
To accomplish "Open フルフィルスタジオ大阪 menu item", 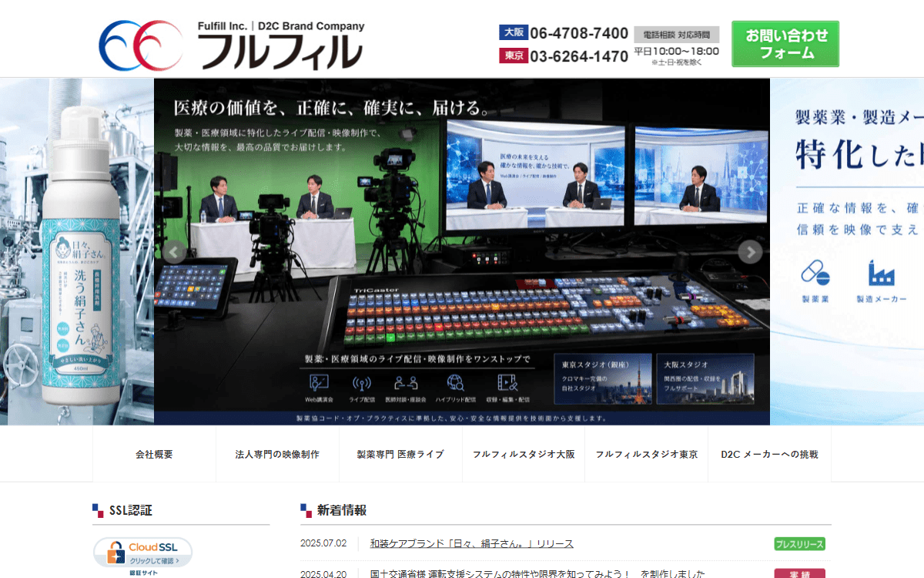I will point(524,454).
